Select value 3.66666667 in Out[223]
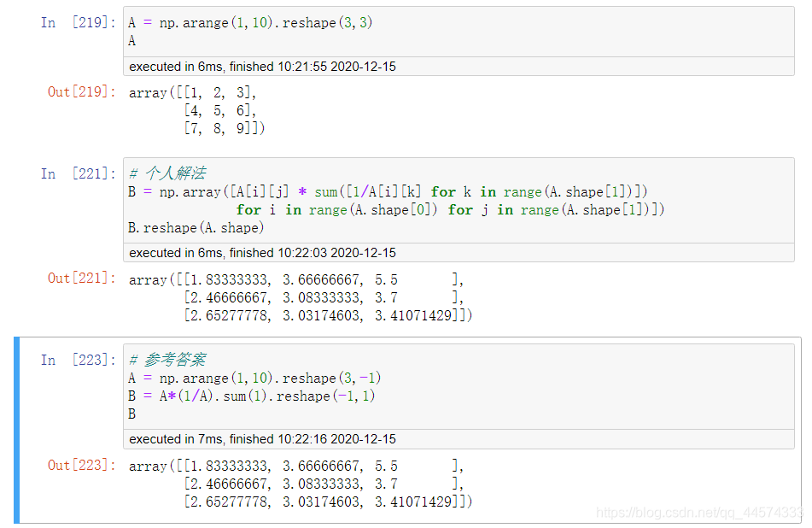This screenshot has width=812, height=528. pyautogui.click(x=321, y=466)
